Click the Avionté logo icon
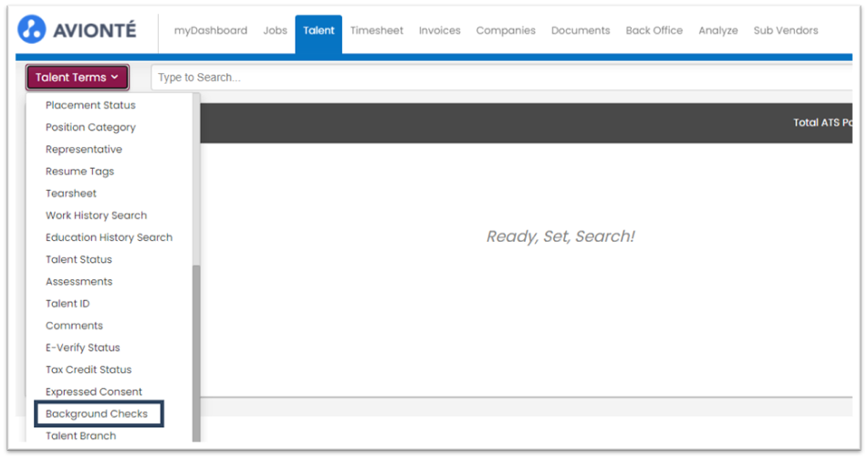 [x=32, y=29]
